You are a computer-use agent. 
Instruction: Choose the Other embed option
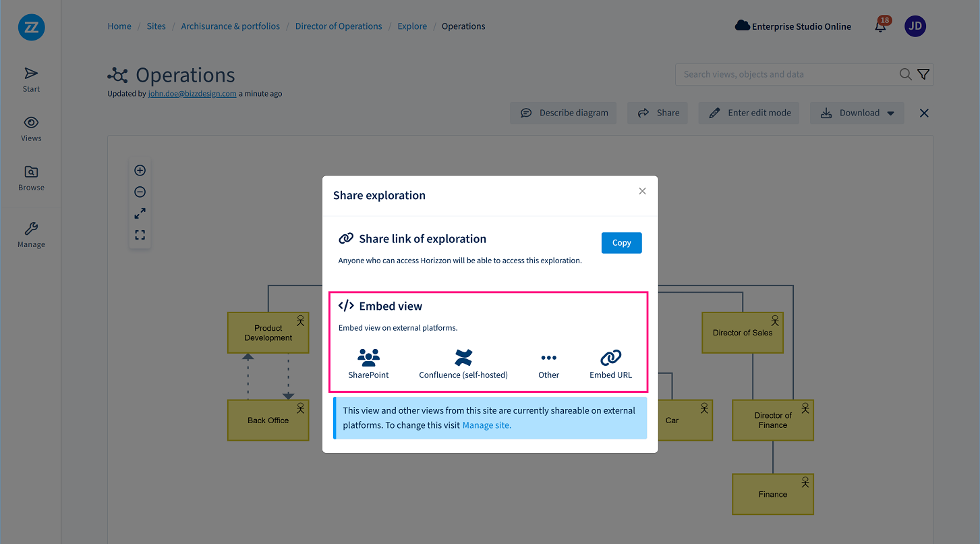click(548, 358)
